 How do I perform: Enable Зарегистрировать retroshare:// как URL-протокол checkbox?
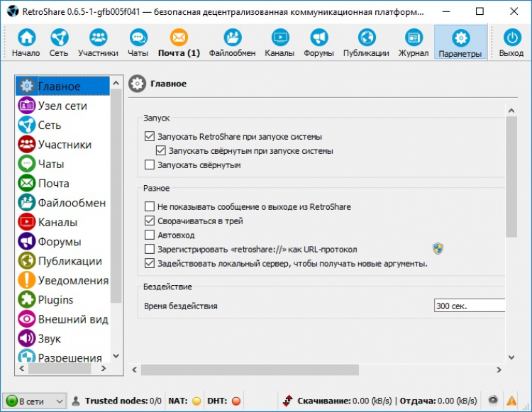click(x=150, y=249)
